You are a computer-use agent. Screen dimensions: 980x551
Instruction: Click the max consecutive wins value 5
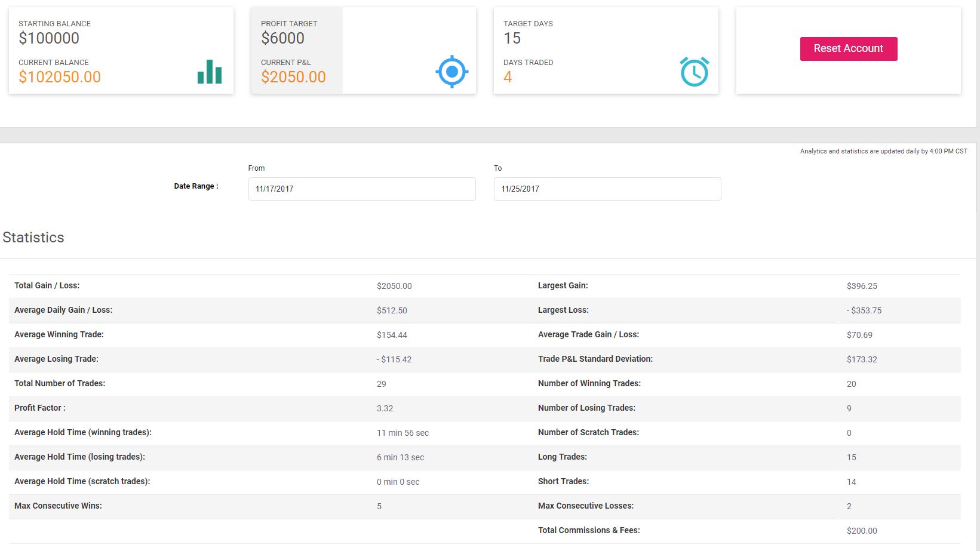pyautogui.click(x=379, y=506)
